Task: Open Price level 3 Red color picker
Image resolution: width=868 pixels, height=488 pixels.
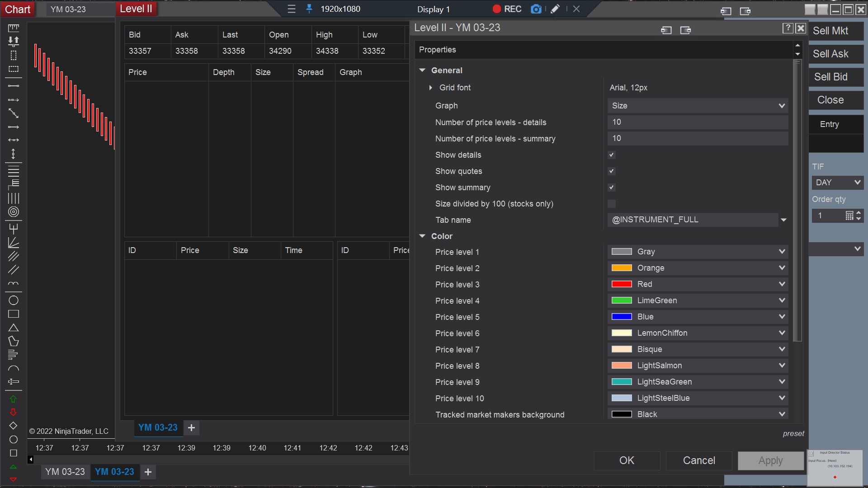Action: [698, 284]
